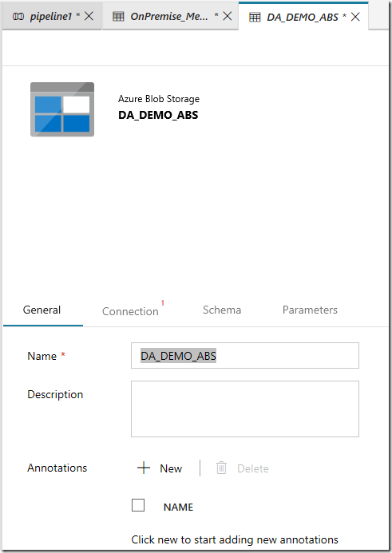Click the plus icon for new annotation
392x553 pixels.
pyautogui.click(x=144, y=468)
